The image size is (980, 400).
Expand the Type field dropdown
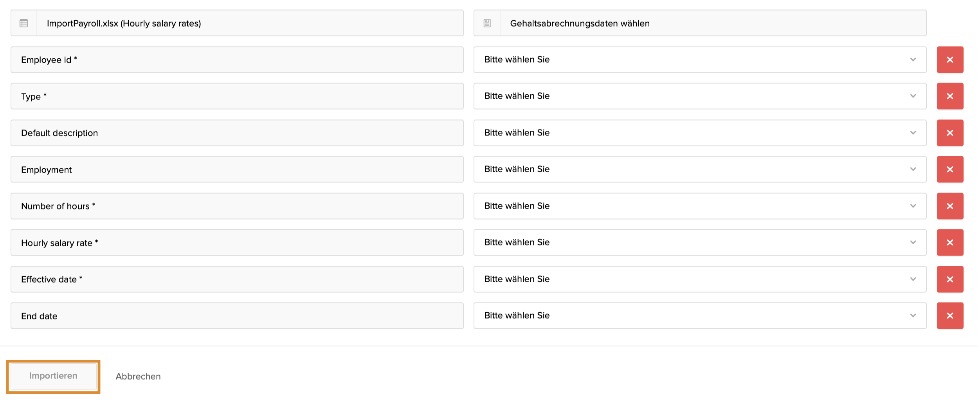(699, 96)
